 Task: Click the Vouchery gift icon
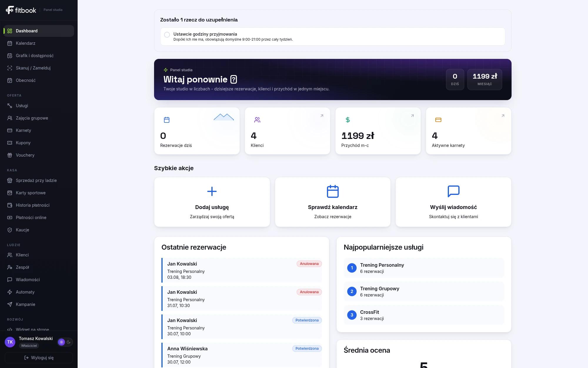click(10, 155)
